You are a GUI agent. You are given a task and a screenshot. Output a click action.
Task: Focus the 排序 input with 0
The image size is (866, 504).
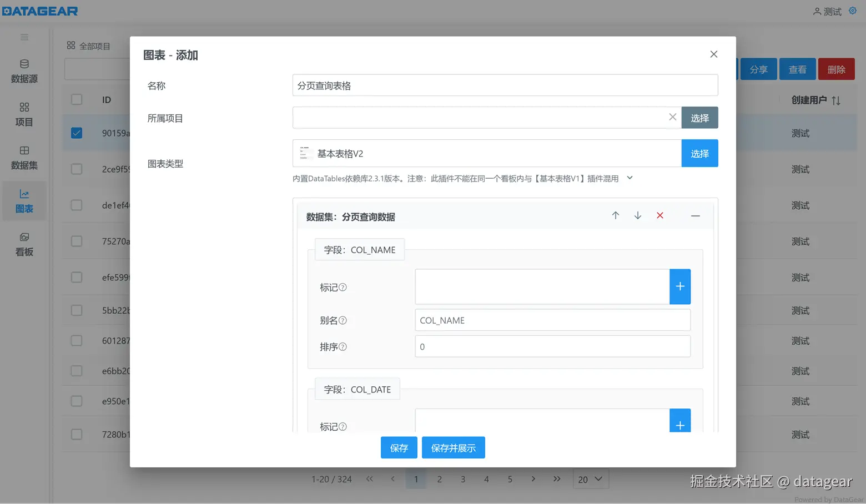click(x=553, y=346)
